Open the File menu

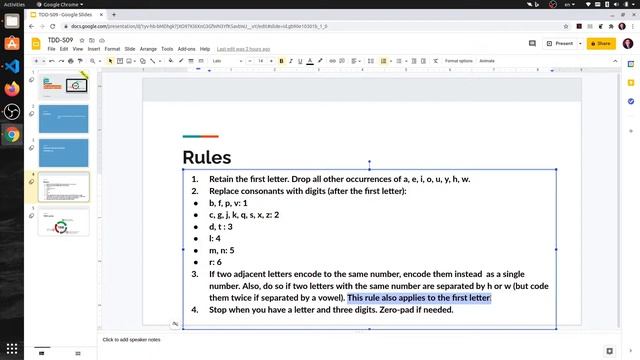pos(51,49)
